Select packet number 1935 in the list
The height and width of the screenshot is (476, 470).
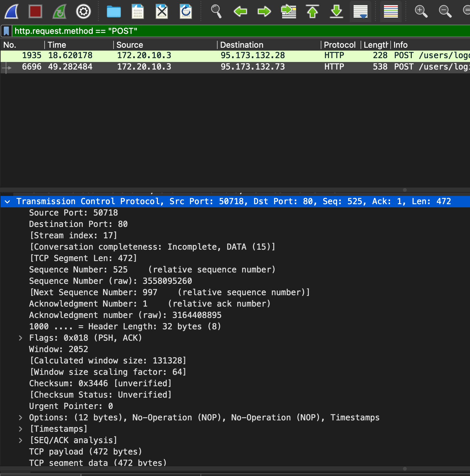coord(235,55)
